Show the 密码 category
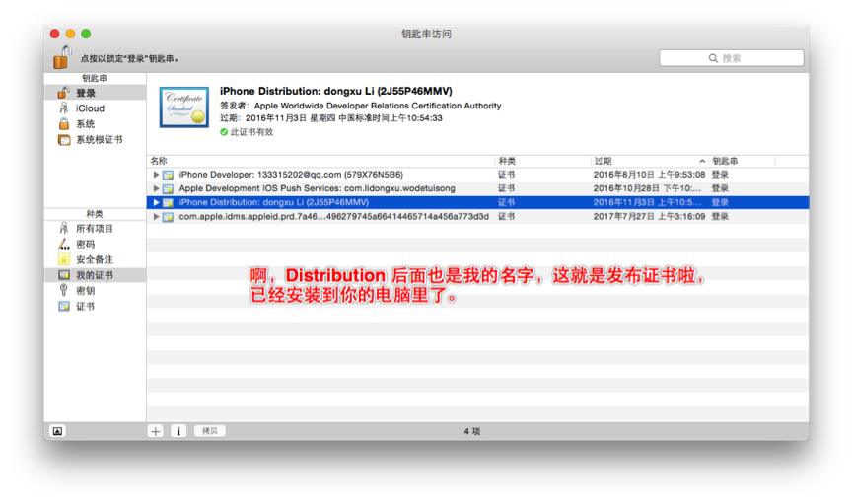 (x=95, y=244)
